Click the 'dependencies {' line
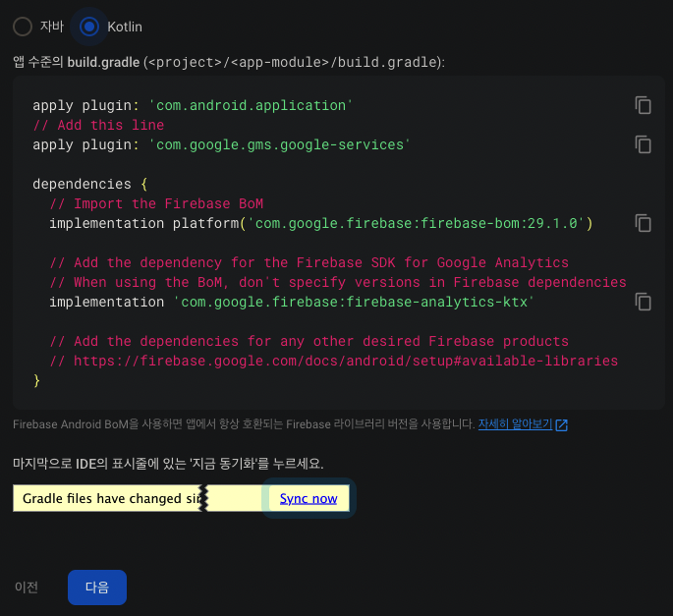Viewport: 673px width, 616px height. click(90, 184)
